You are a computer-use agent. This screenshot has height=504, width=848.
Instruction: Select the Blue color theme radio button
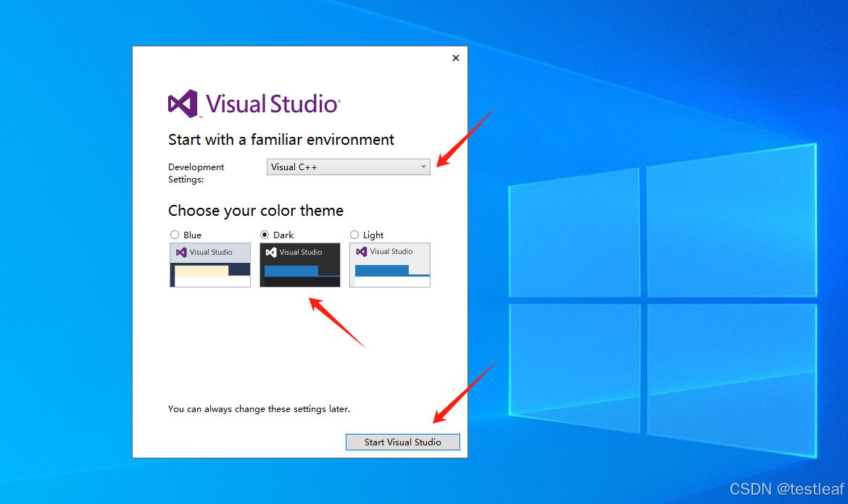(x=175, y=235)
